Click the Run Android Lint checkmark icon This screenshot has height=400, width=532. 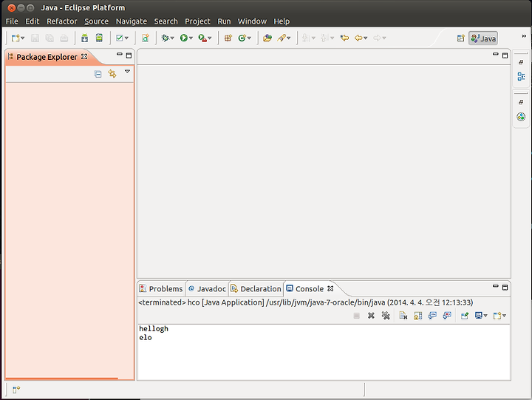pos(119,38)
